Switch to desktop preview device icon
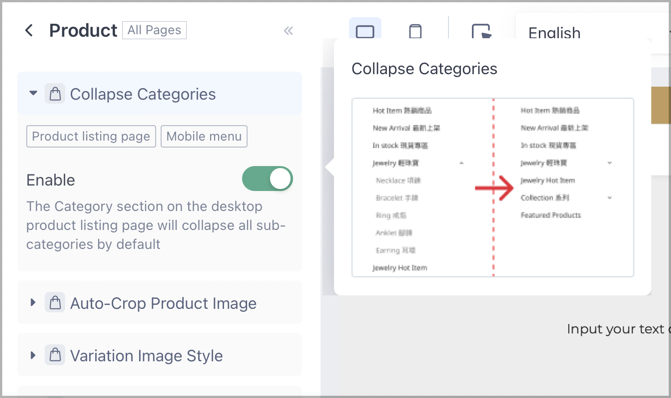 (365, 31)
